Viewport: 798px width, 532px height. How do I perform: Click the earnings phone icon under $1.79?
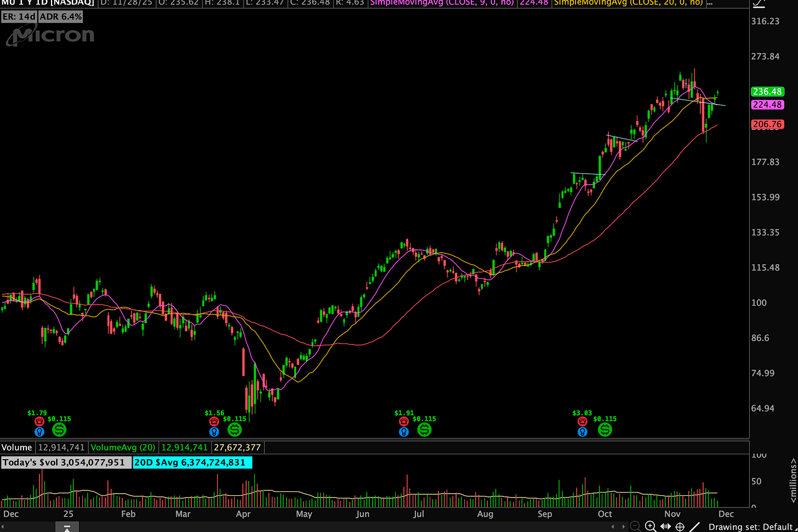[39, 421]
